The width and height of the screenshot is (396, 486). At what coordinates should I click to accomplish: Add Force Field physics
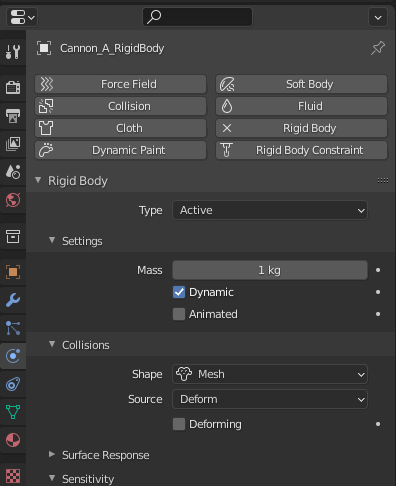coord(120,84)
